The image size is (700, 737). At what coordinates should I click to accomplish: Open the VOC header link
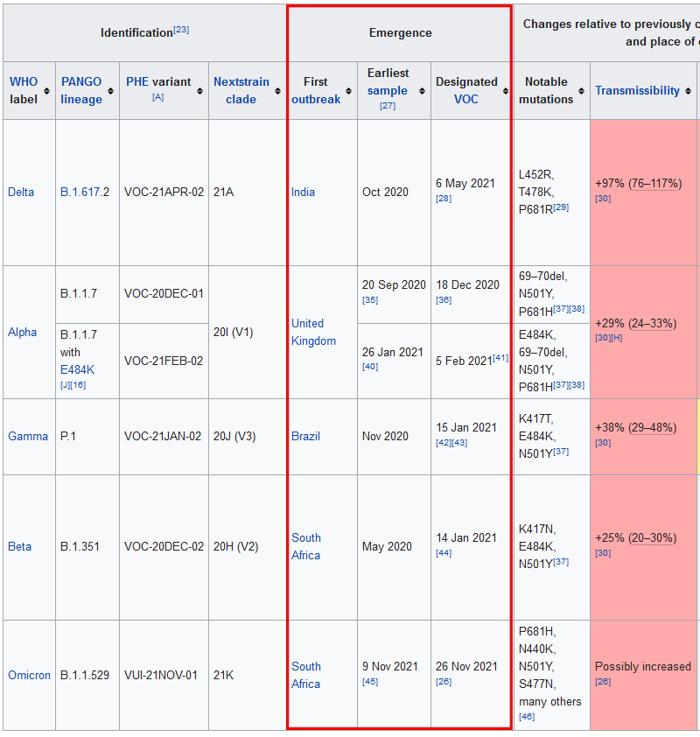[466, 99]
